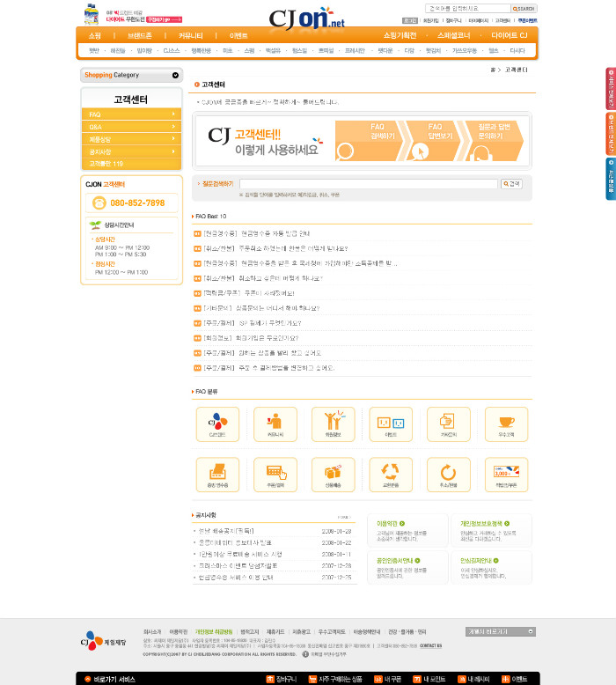Click the 내 포인트 icon in bottom bar
The image size is (616, 685).
(x=417, y=679)
